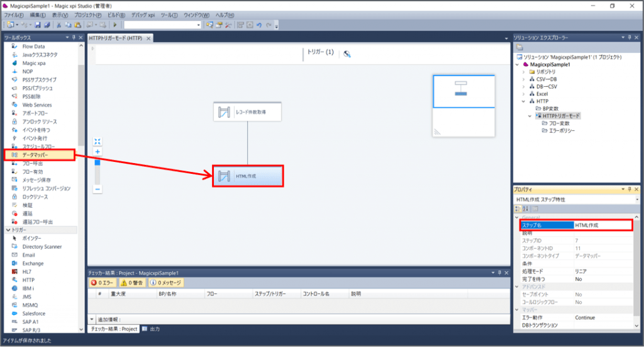Select the レコード件数取得 step on the canvas
The width and height of the screenshot is (644, 347).
[247, 112]
